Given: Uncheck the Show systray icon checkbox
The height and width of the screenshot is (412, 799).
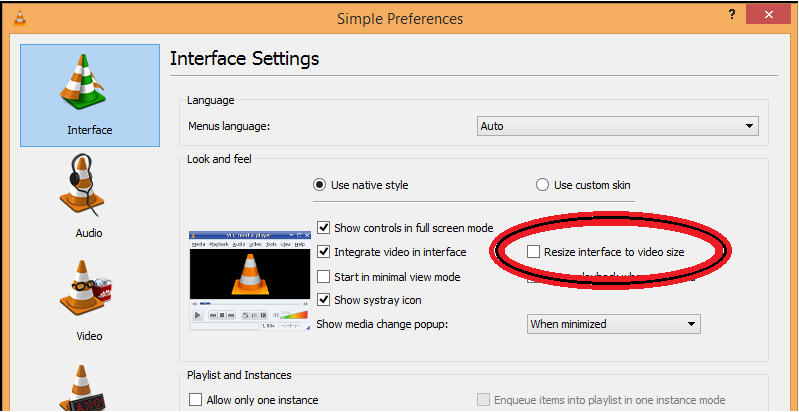Looking at the screenshot, I should [x=324, y=300].
